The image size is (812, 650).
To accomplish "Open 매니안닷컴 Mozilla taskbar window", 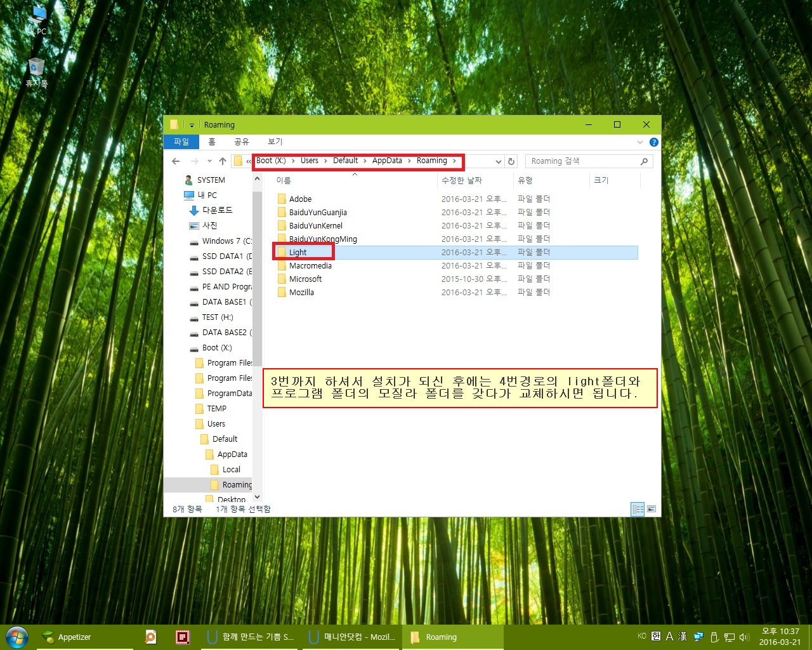I will [x=352, y=637].
